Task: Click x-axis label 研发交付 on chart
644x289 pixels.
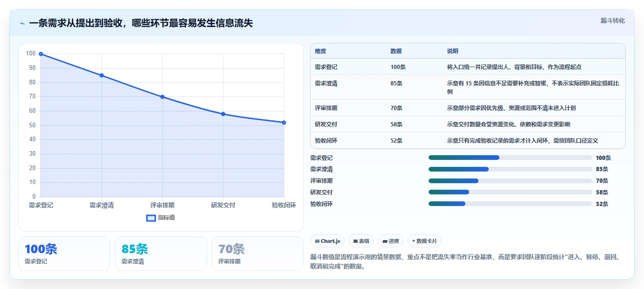Action: pyautogui.click(x=223, y=205)
